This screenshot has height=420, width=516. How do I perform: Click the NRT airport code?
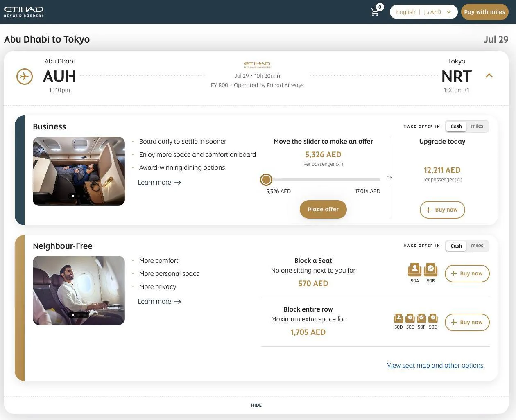[457, 77]
